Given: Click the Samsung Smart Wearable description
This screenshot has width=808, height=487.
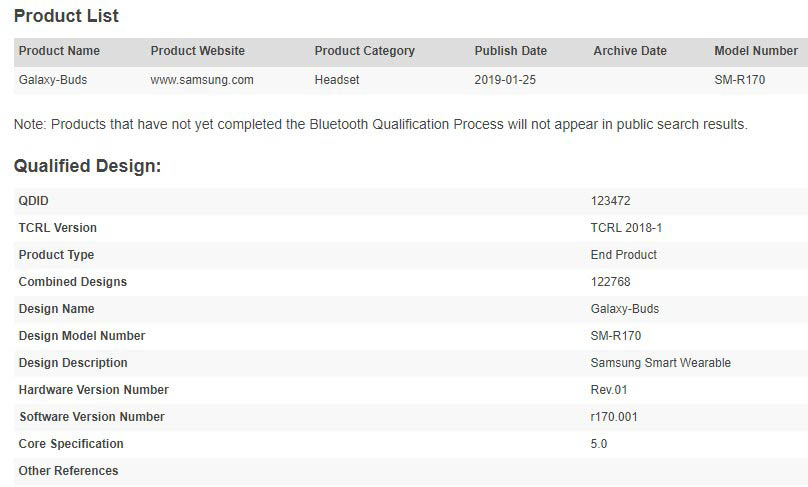Looking at the screenshot, I should [660, 363].
